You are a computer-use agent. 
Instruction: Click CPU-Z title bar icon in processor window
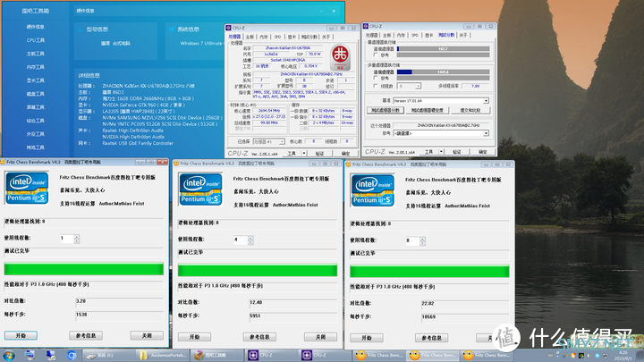coord(228,28)
